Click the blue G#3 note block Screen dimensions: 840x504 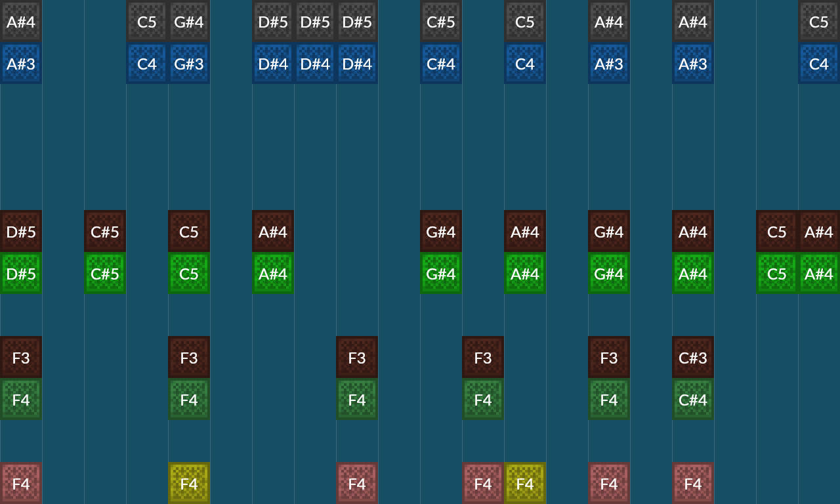click(x=189, y=63)
